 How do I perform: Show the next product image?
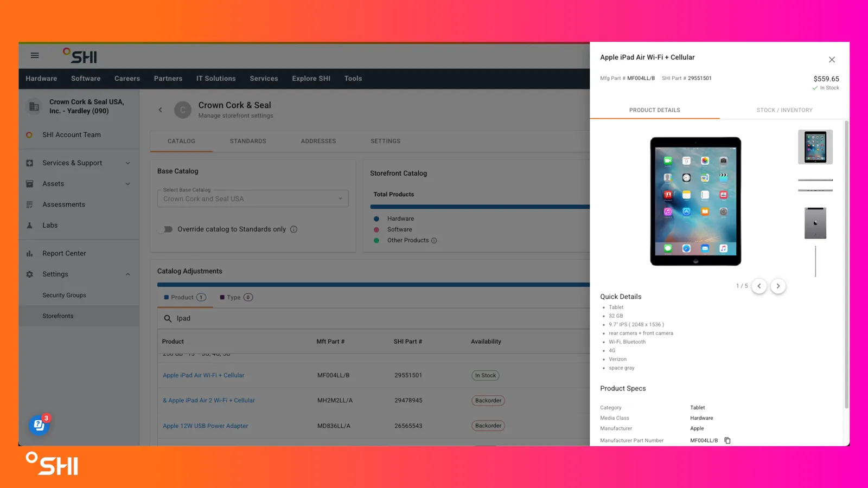[x=778, y=286]
